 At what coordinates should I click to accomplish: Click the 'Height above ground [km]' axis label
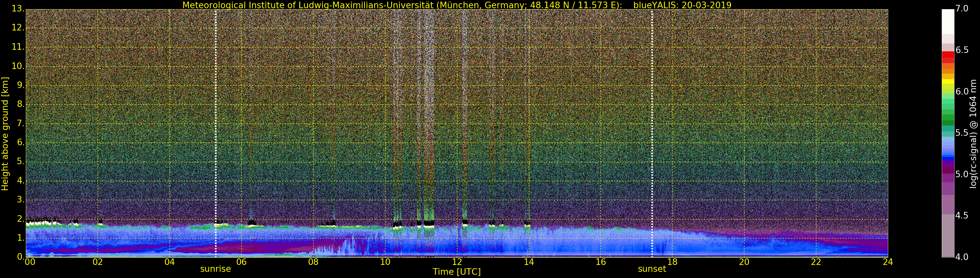pos(5,134)
